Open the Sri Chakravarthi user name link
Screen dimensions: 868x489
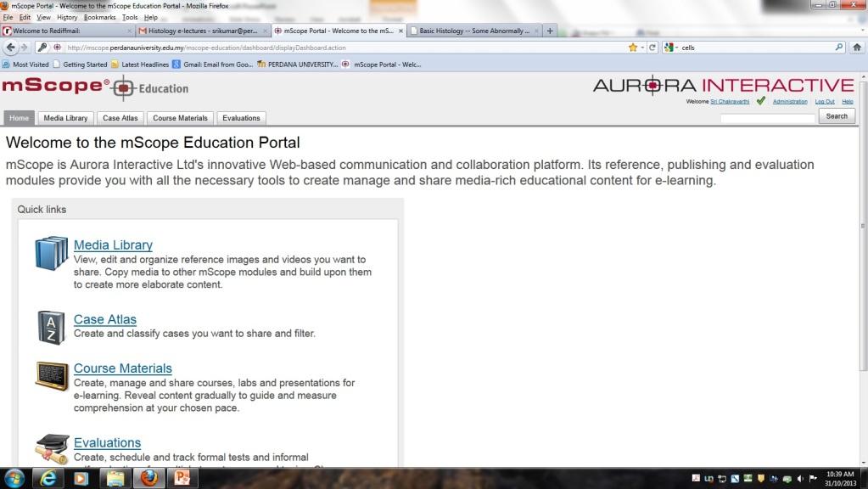[x=730, y=101]
